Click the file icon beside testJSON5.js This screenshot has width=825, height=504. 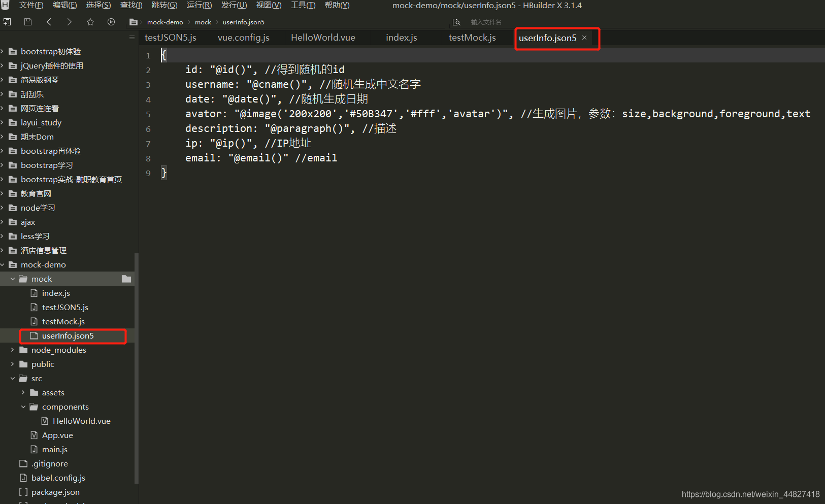click(x=34, y=307)
